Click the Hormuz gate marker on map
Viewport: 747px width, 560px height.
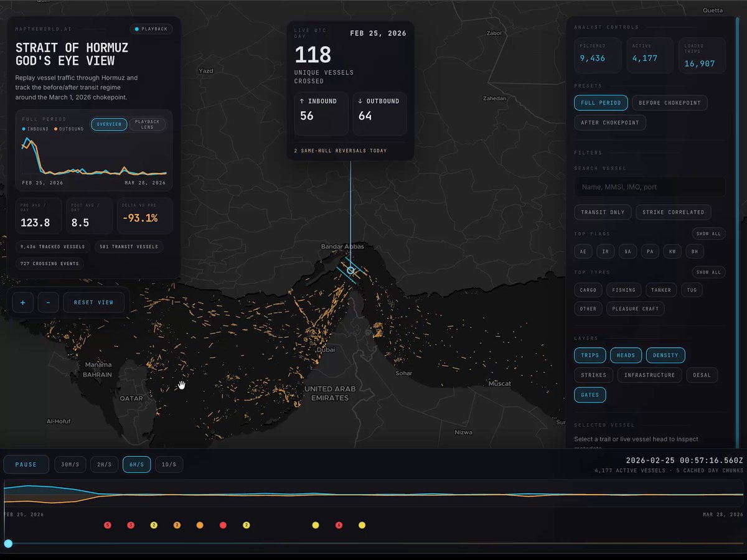pyautogui.click(x=350, y=270)
